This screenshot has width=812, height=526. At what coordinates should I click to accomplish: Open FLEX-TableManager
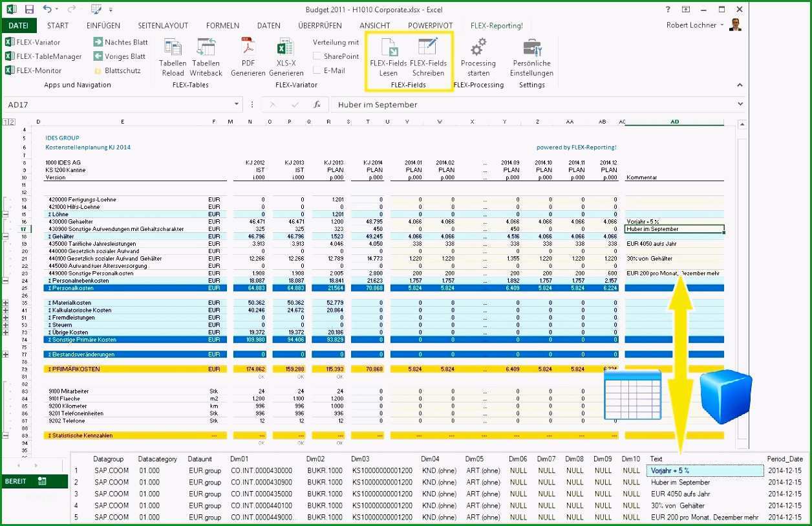[43, 56]
